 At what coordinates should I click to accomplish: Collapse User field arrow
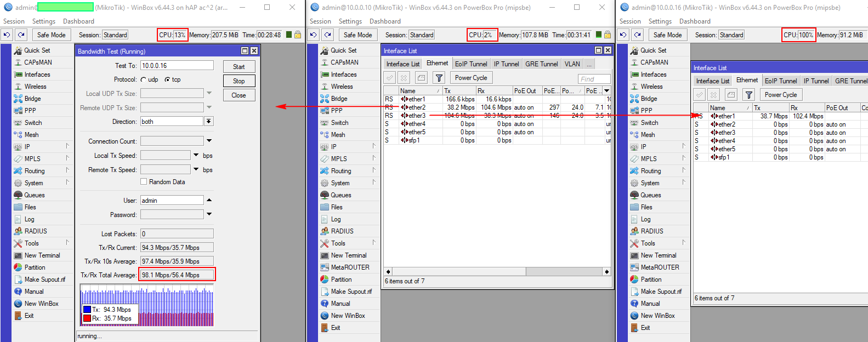coord(209,200)
